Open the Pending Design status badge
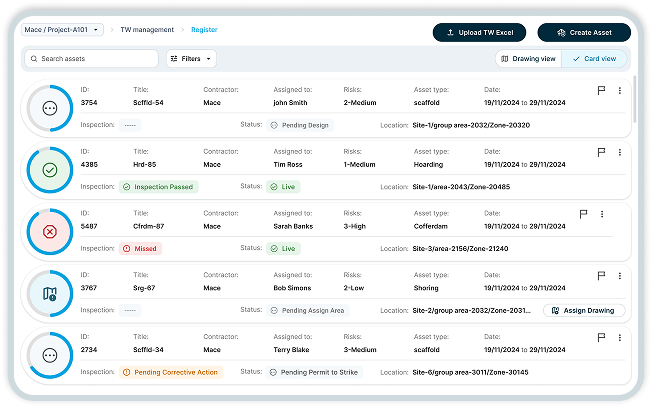The width and height of the screenshot is (652, 407). (299, 125)
